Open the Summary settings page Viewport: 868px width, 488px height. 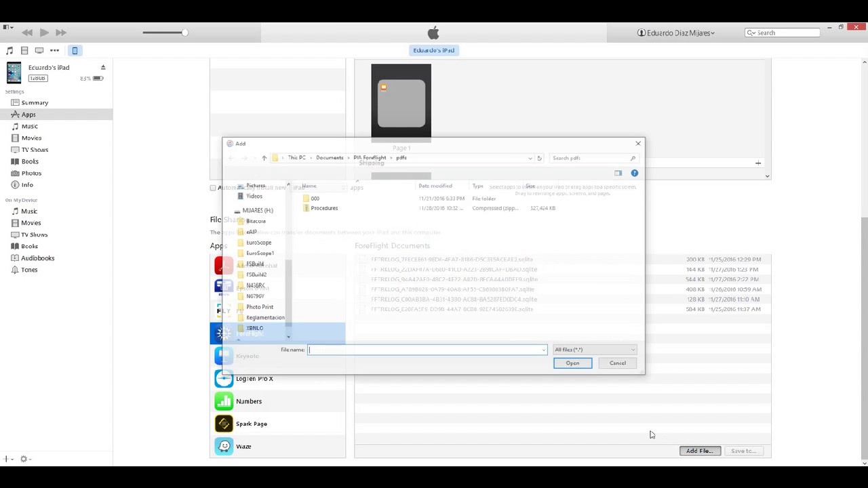click(35, 102)
